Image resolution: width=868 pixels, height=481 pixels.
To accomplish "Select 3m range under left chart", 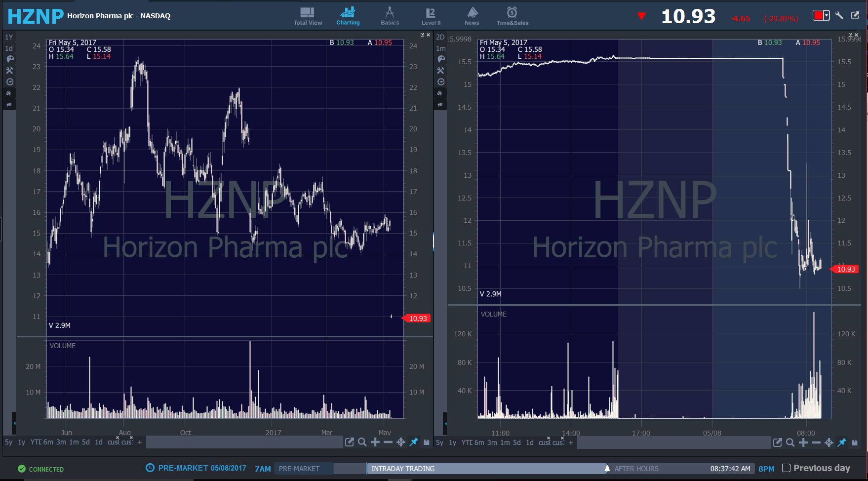I will [x=61, y=442].
